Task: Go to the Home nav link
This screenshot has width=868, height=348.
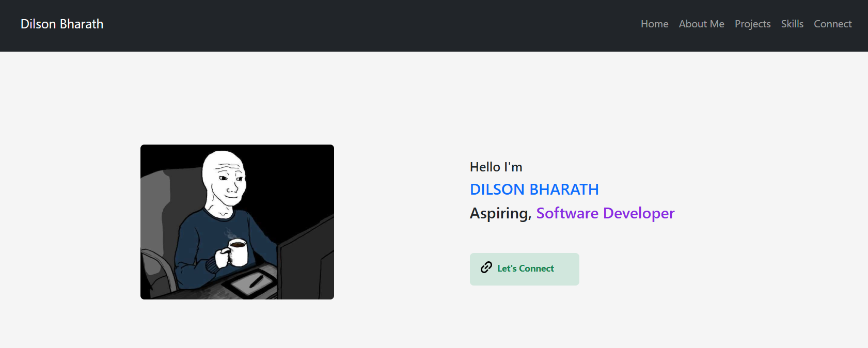Action: 654,24
